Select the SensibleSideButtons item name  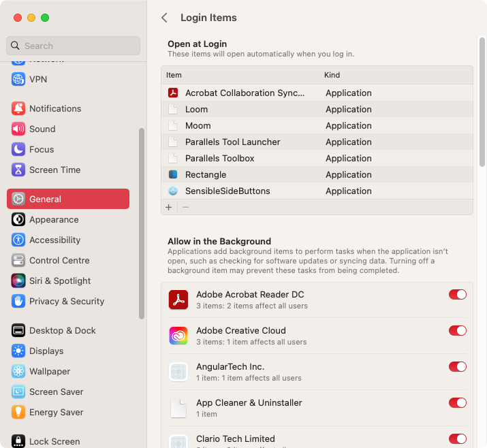click(x=227, y=191)
